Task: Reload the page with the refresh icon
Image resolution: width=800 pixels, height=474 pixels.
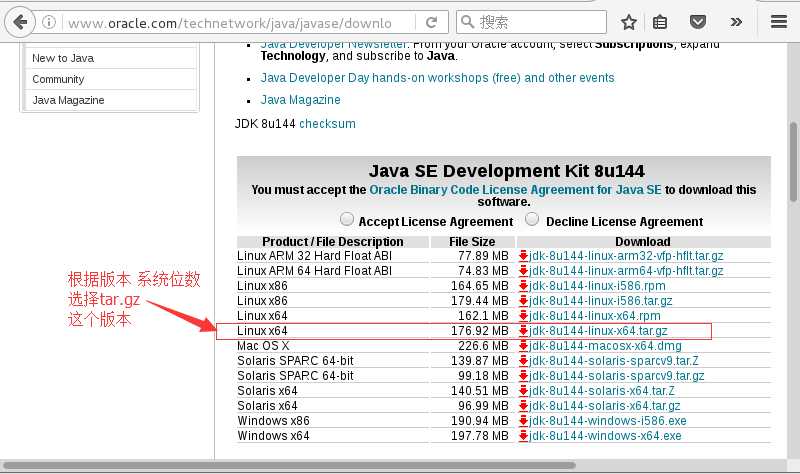Action: 432,22
